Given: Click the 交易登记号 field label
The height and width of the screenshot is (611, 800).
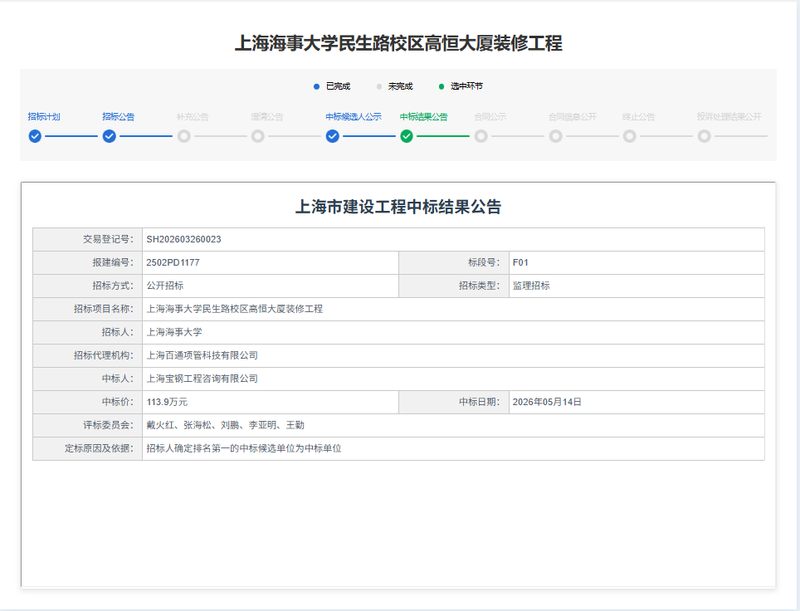Looking at the screenshot, I should click(108, 239).
